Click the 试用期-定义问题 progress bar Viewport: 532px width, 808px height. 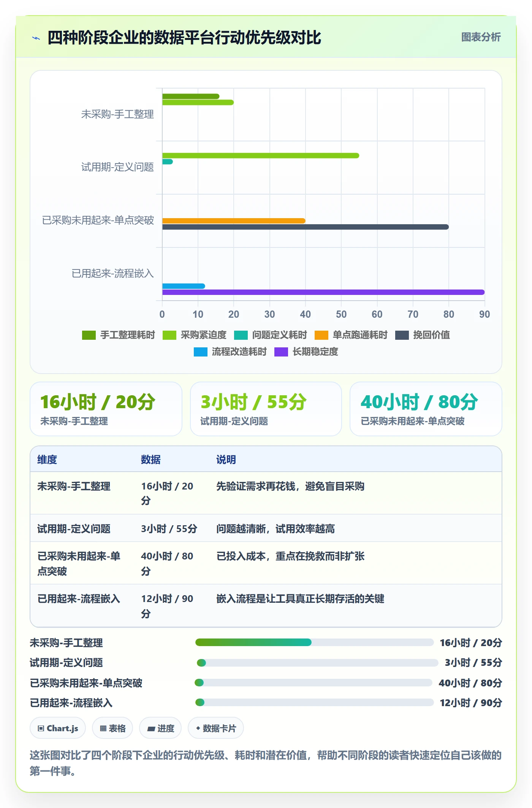(317, 663)
